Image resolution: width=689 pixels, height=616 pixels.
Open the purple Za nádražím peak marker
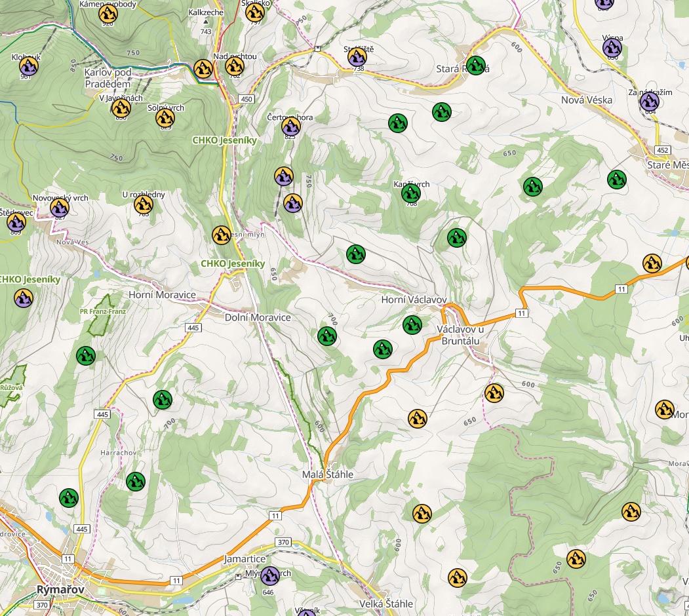[649, 102]
